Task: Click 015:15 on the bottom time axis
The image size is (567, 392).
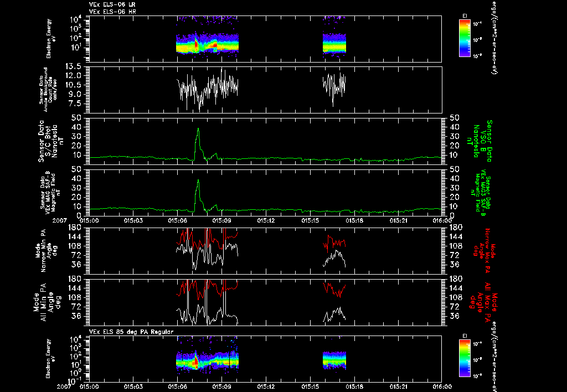Action: coord(310,386)
